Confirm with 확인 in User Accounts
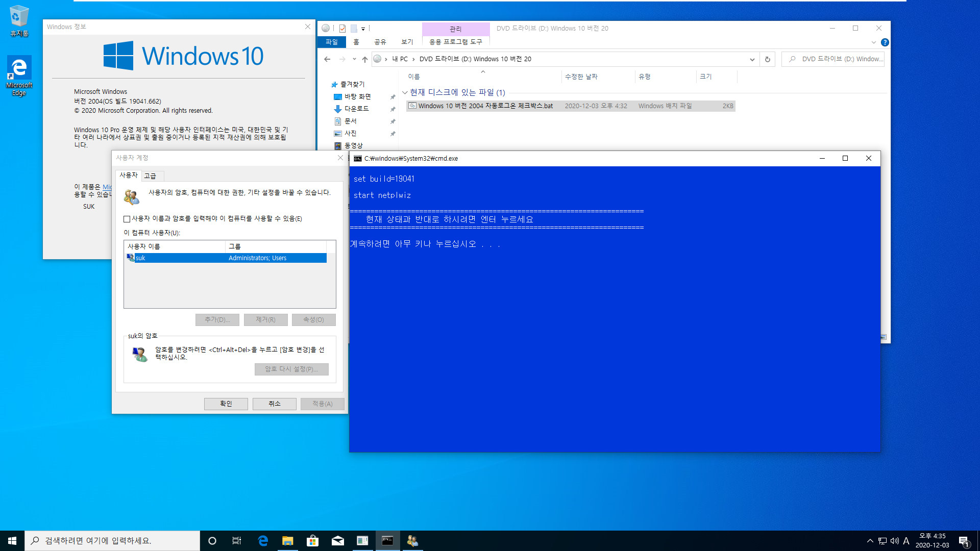The image size is (980, 551). (226, 404)
